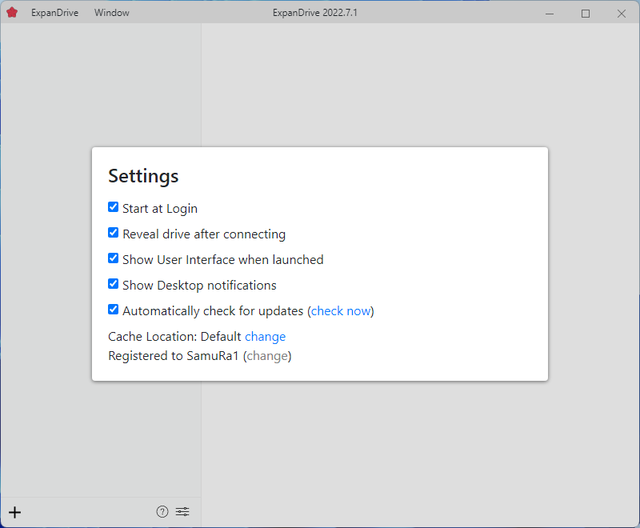640x528 pixels.
Task: Uncheck the Start at Login checkbox
Action: pyautogui.click(x=113, y=208)
